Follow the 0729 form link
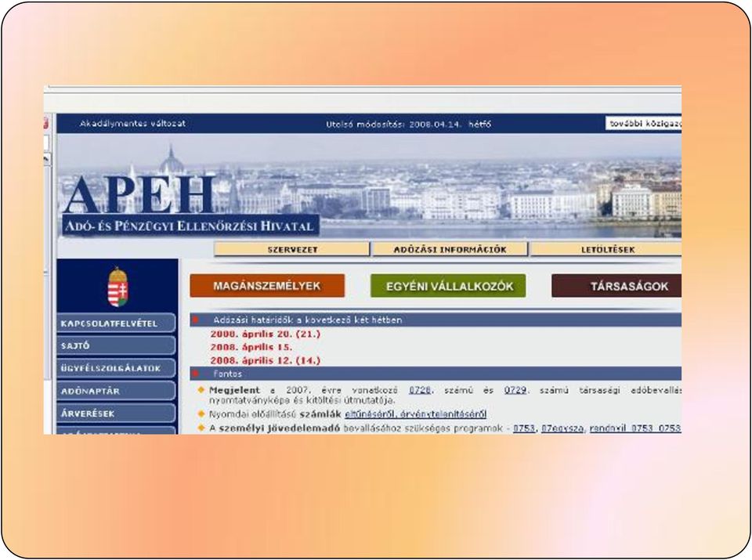This screenshot has height=560, width=752. coord(515,390)
